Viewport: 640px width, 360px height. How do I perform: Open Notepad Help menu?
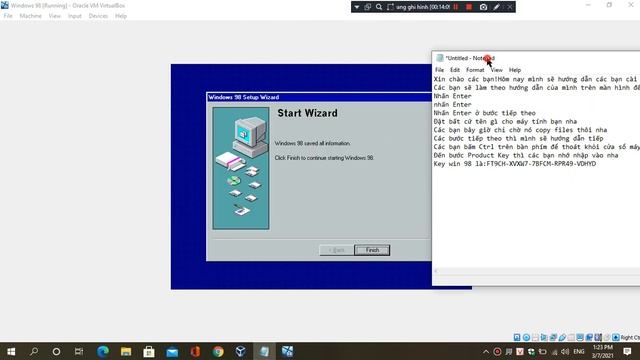515,70
